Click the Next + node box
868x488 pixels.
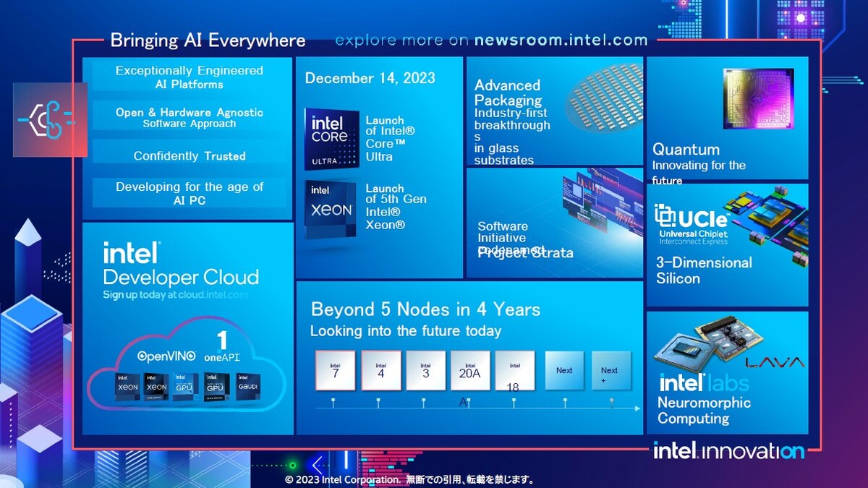pyautogui.click(x=611, y=371)
